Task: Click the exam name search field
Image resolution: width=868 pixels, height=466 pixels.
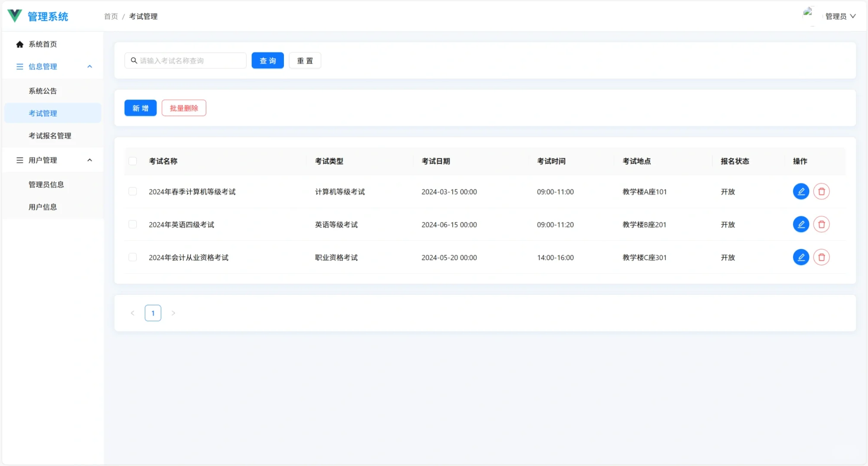Action: 190,61
